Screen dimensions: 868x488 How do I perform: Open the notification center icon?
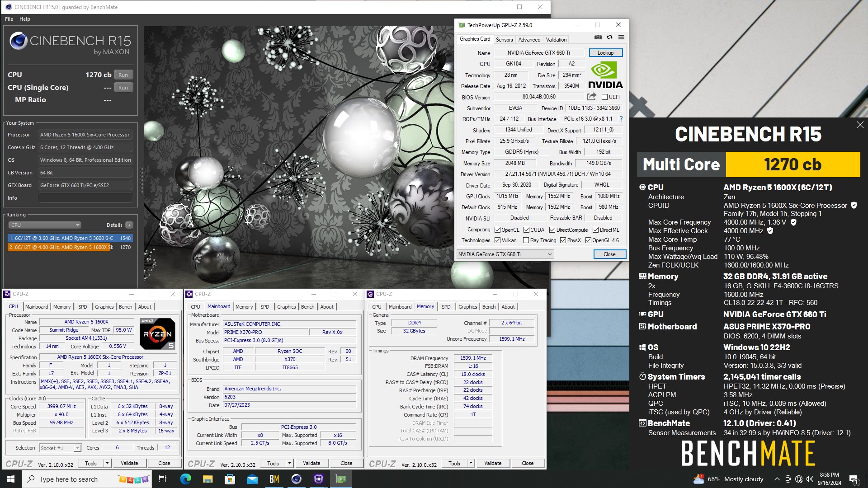[x=854, y=479]
